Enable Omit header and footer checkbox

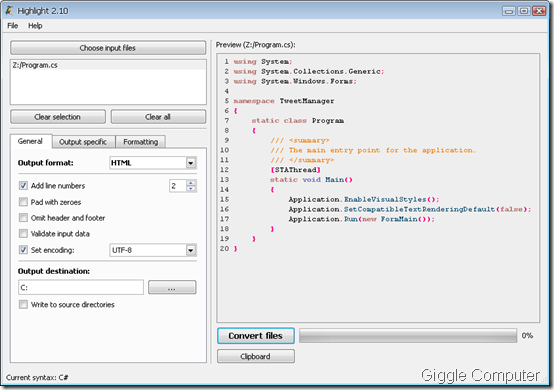tap(23, 218)
